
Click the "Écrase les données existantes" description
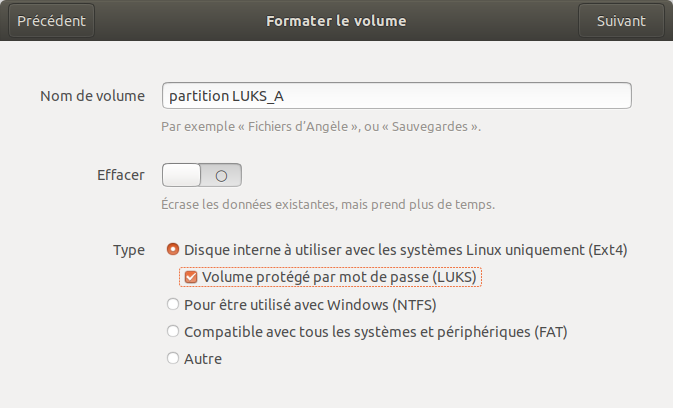click(x=328, y=205)
